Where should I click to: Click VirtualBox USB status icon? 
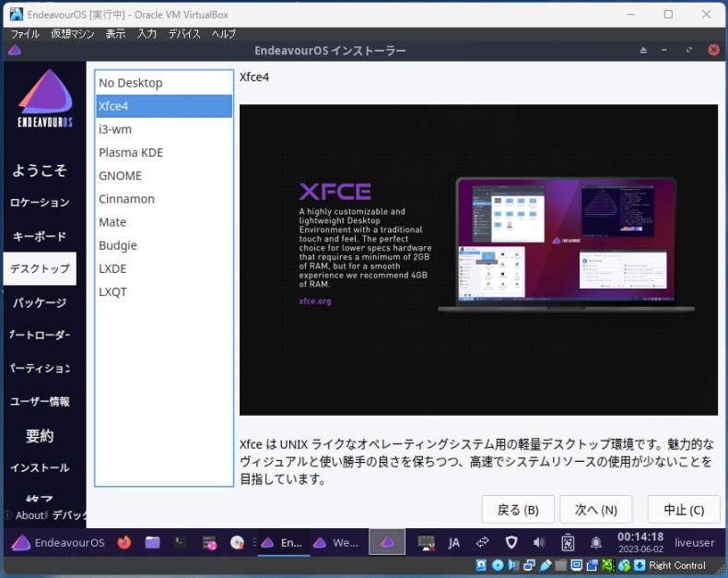coord(546,565)
